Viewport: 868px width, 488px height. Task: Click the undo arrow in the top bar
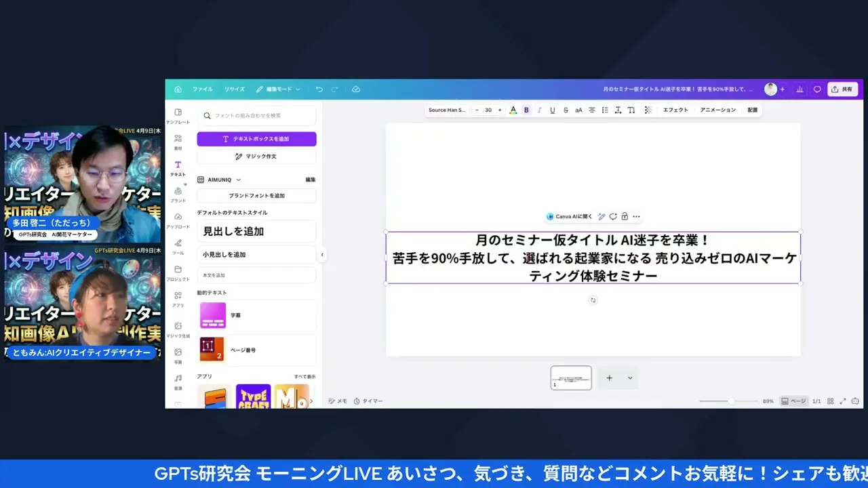319,89
